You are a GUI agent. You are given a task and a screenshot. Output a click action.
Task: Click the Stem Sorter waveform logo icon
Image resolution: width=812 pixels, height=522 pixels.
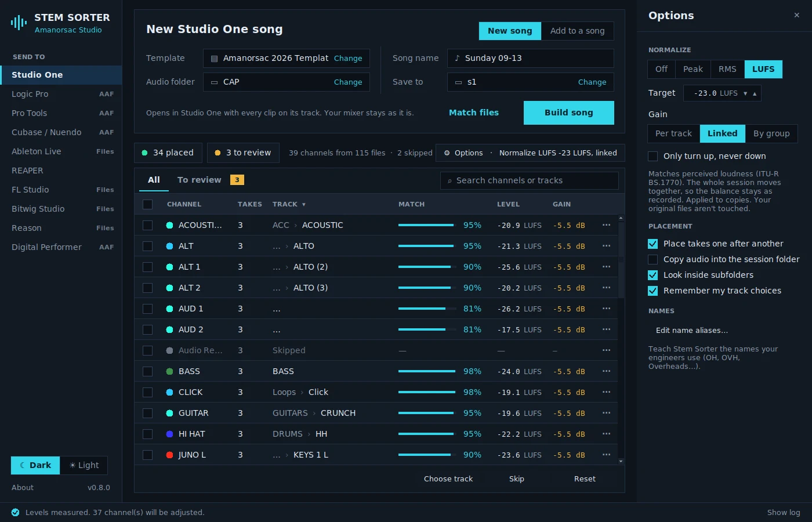[x=19, y=23]
